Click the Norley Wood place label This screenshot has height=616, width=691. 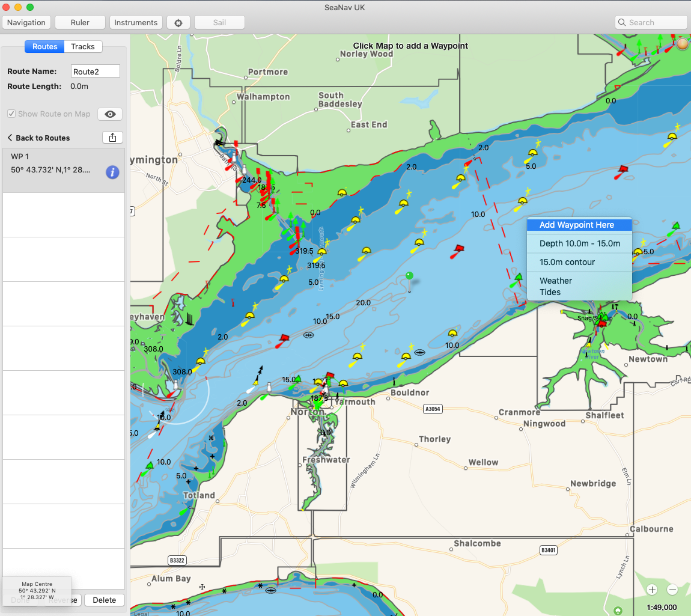coord(367,54)
